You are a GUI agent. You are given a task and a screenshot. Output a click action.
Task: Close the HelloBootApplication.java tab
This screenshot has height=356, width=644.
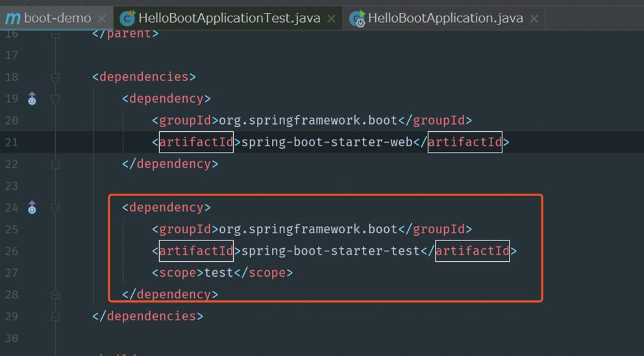coord(534,18)
